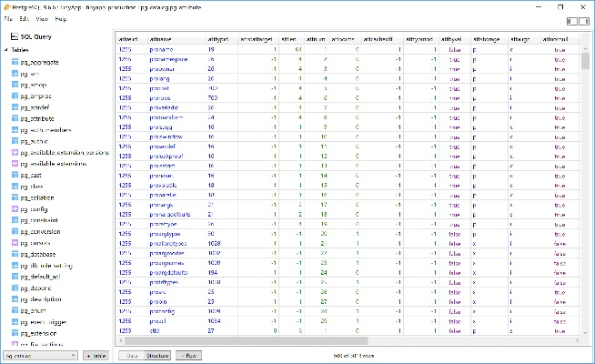Viewport: 595px width, 364px height.
Task: Open the File menu
Action: click(8, 18)
